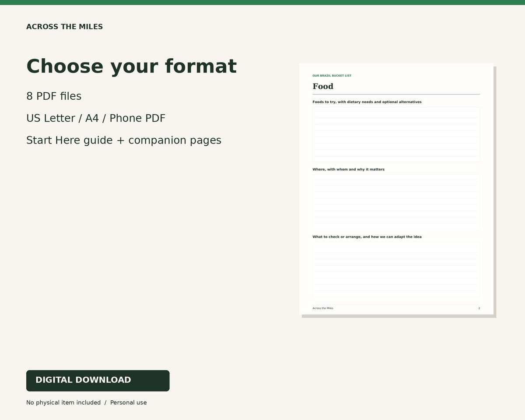Click the 'Choose your format' heading
525x420 pixels.
pyautogui.click(x=131, y=66)
